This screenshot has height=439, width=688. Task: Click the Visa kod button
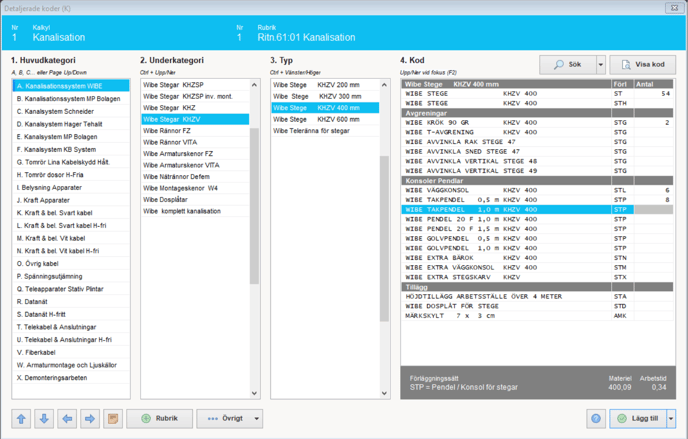(x=643, y=64)
